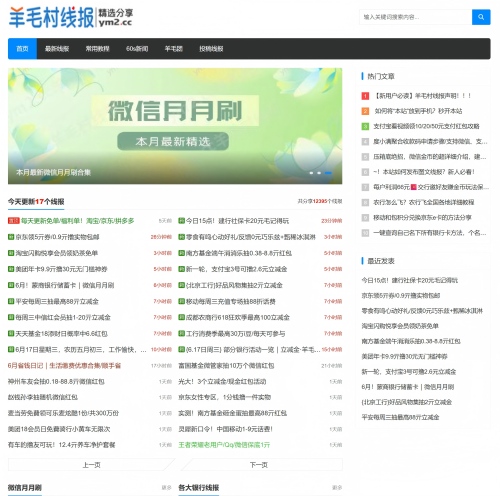The height and width of the screenshot is (496, 500).
Task: Go to previous page with 上一页
Action: point(91,465)
